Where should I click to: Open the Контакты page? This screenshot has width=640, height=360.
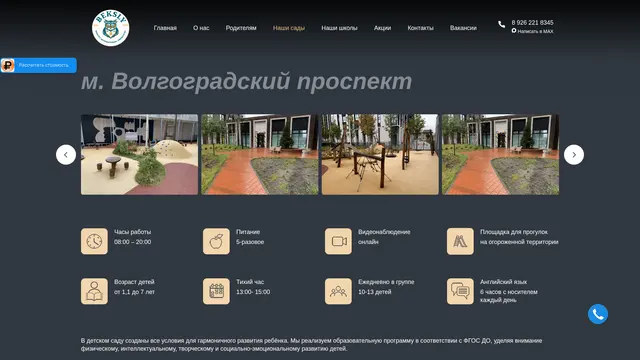[x=420, y=28]
